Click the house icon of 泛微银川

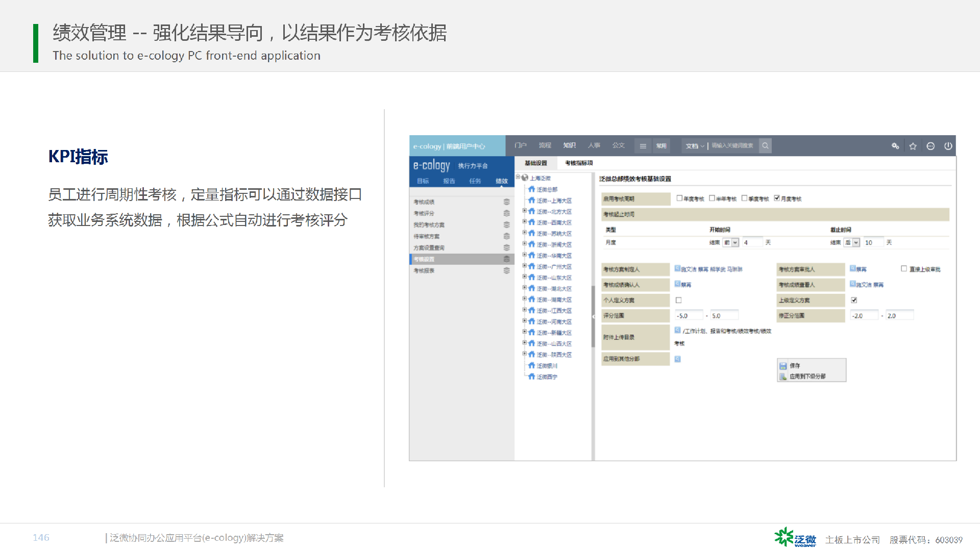tap(531, 365)
